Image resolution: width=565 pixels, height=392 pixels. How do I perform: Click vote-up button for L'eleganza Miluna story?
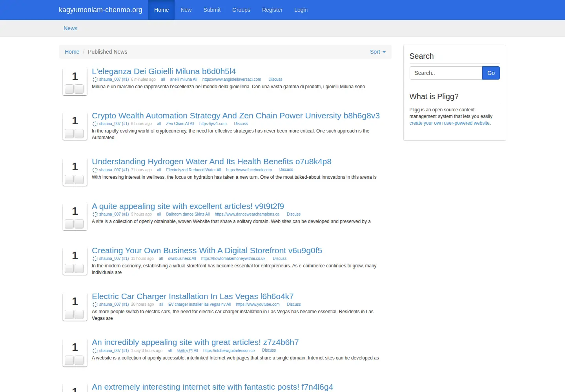click(69, 89)
